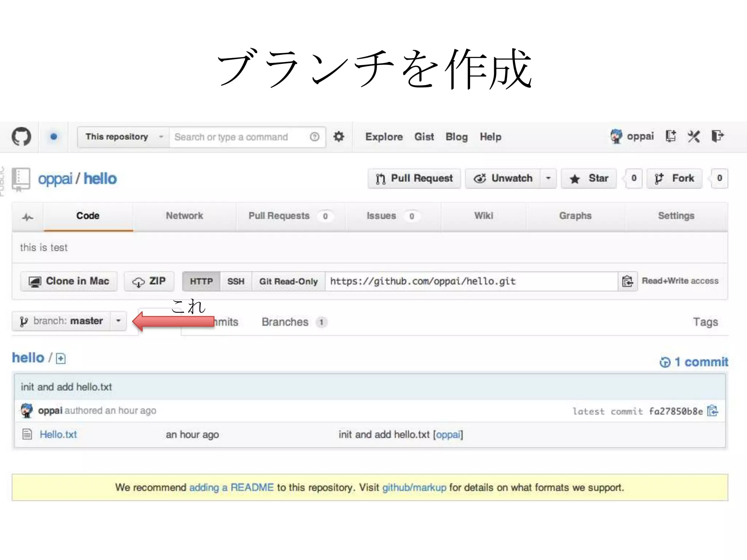The width and height of the screenshot is (747, 560).
Task: Switch to the Code tab
Action: click(x=88, y=216)
